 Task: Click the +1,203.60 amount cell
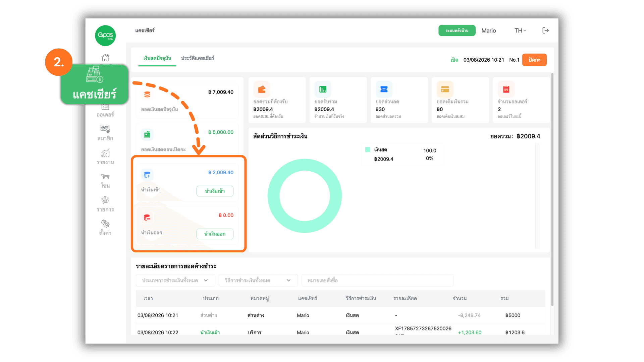pos(470,333)
